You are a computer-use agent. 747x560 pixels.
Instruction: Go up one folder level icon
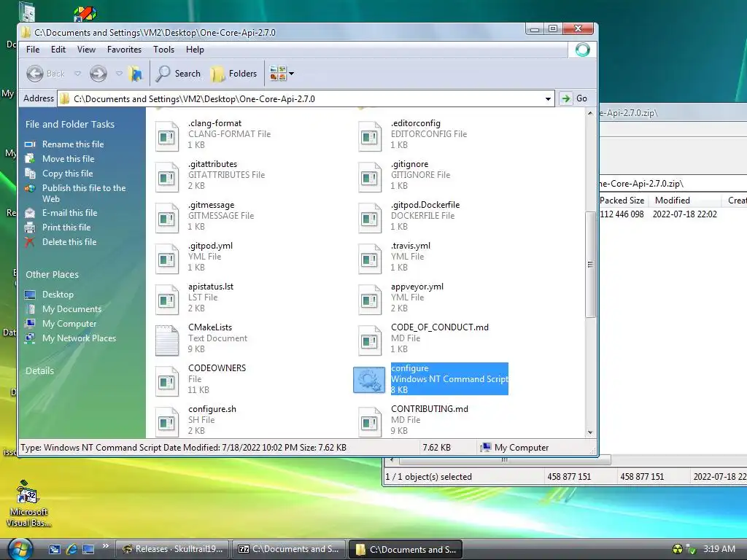coord(136,74)
